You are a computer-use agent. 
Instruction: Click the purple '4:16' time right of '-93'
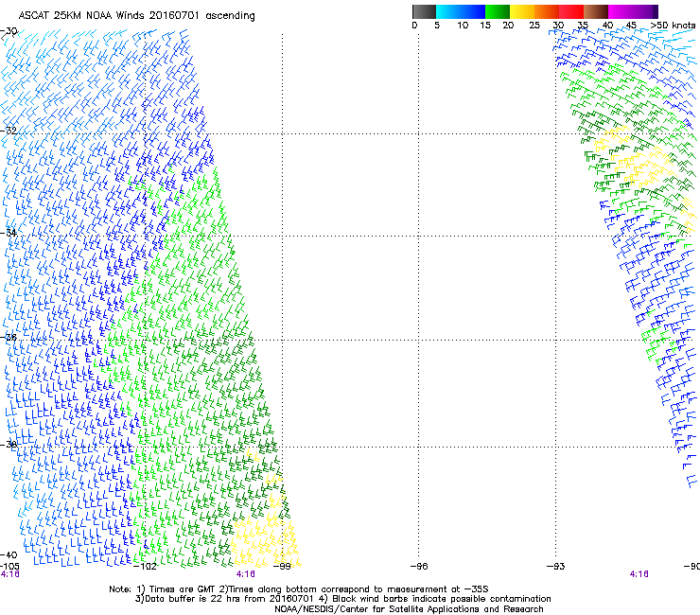(639, 574)
